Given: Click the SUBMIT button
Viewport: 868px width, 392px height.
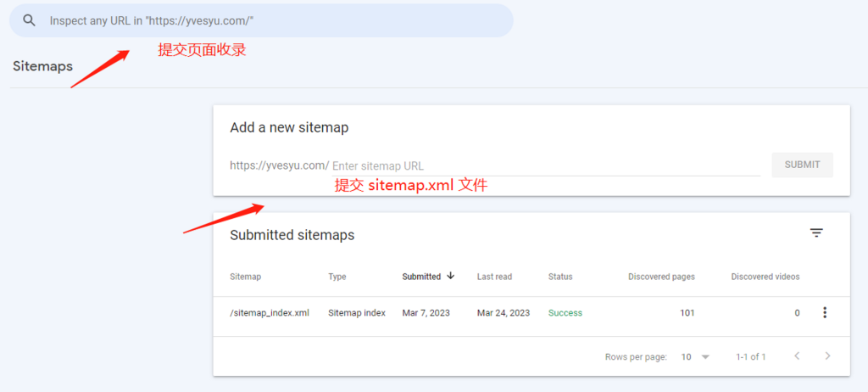Looking at the screenshot, I should 802,165.
